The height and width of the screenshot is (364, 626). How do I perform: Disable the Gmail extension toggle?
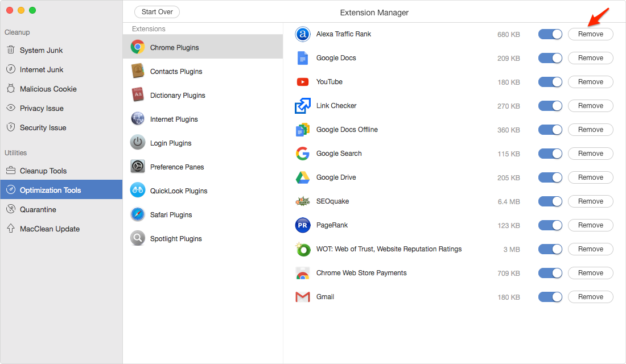(x=550, y=297)
